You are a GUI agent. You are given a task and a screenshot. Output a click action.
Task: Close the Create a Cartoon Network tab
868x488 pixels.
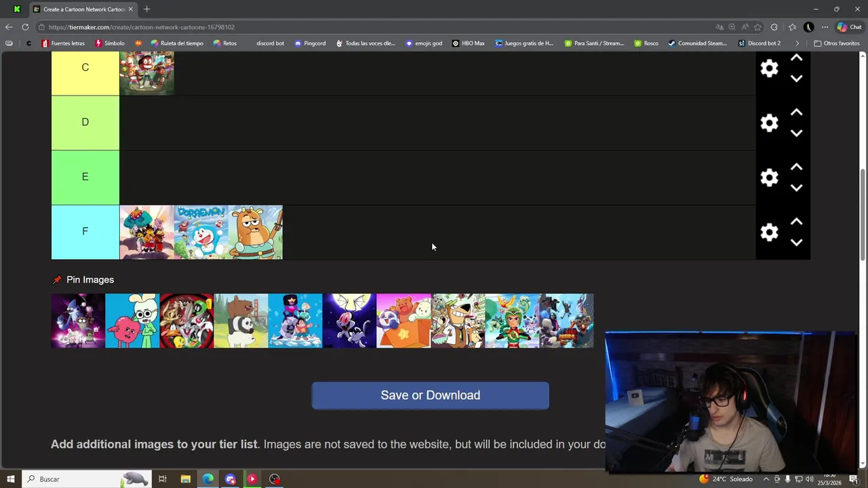pos(130,9)
